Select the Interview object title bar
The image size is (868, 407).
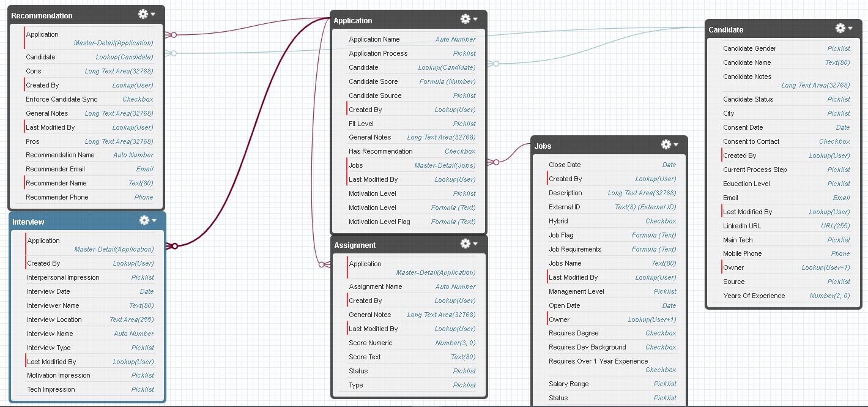pyautogui.click(x=73, y=222)
